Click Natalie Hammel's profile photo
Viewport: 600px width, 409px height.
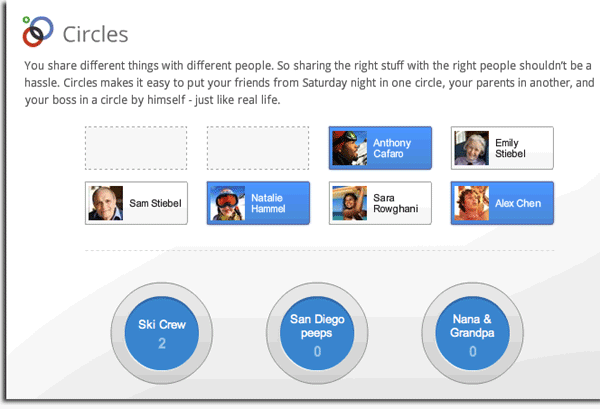(228, 203)
